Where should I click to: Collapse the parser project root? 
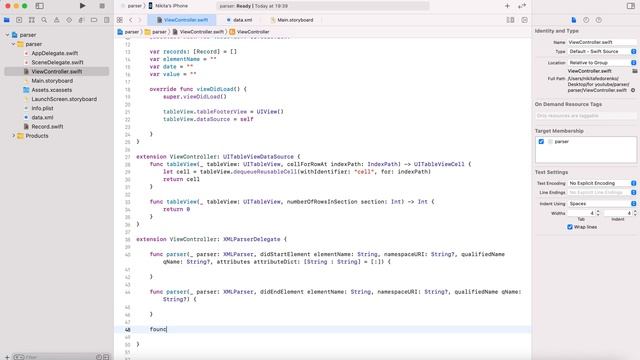pyautogui.click(x=7, y=35)
